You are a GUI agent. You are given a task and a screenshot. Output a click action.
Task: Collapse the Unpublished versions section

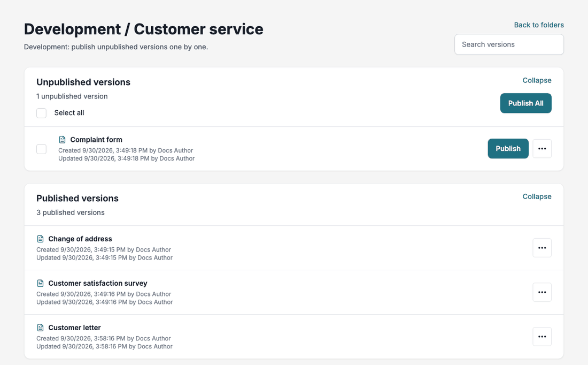(537, 80)
